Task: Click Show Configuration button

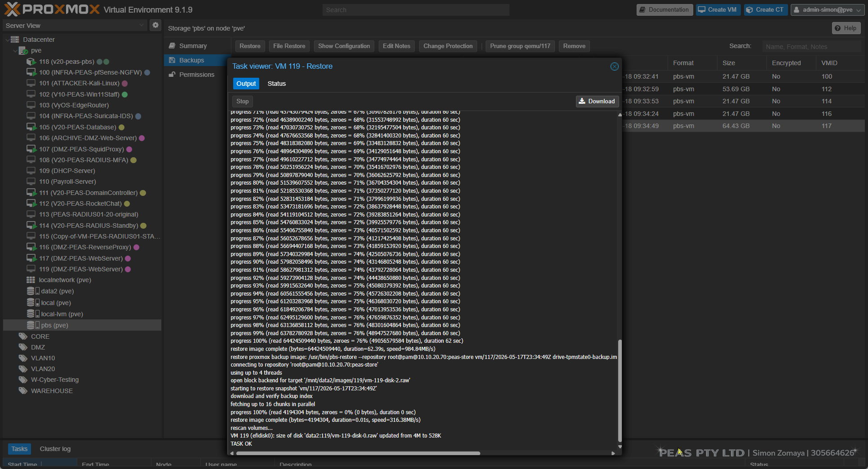Action: [x=344, y=46]
